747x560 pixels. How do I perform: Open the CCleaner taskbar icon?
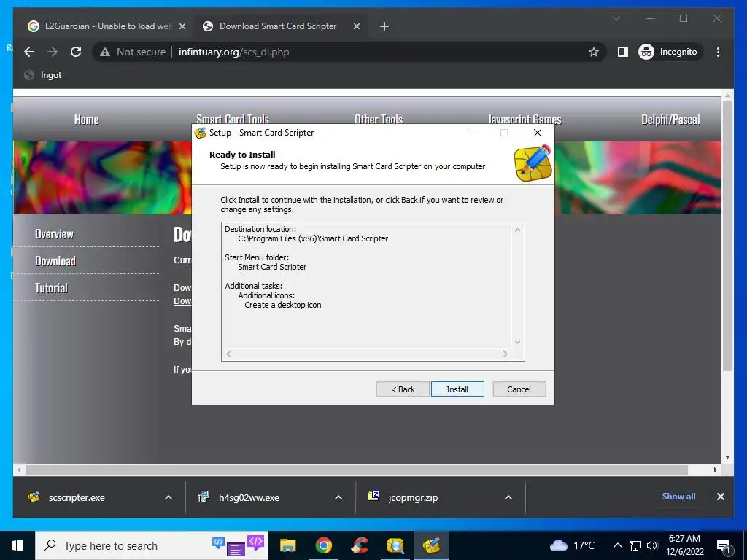point(360,545)
